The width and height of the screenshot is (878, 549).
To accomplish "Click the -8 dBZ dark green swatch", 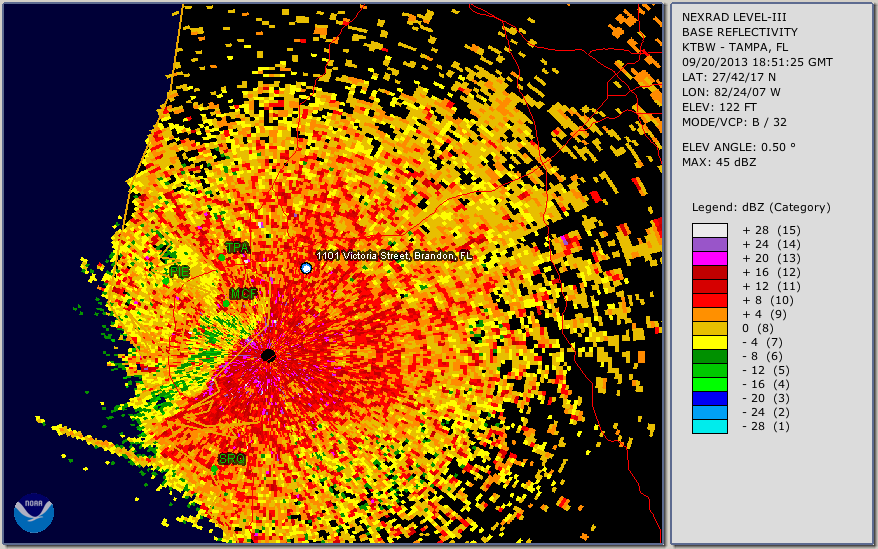I will (709, 356).
